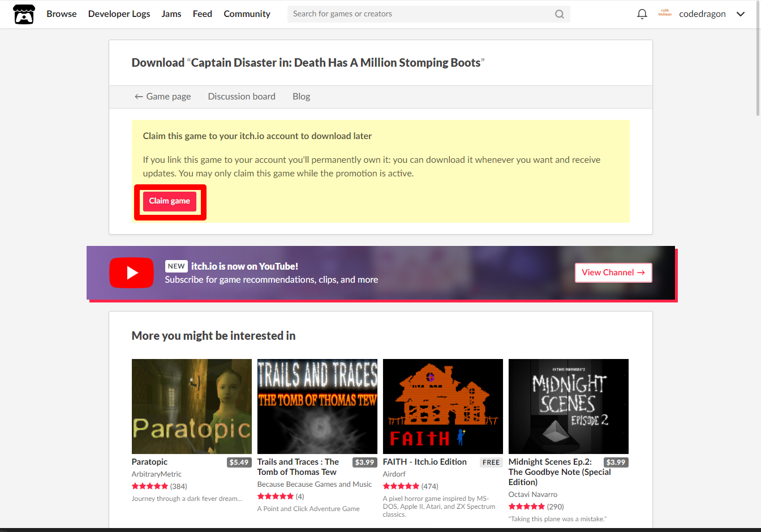Open the Browse menu

point(62,14)
